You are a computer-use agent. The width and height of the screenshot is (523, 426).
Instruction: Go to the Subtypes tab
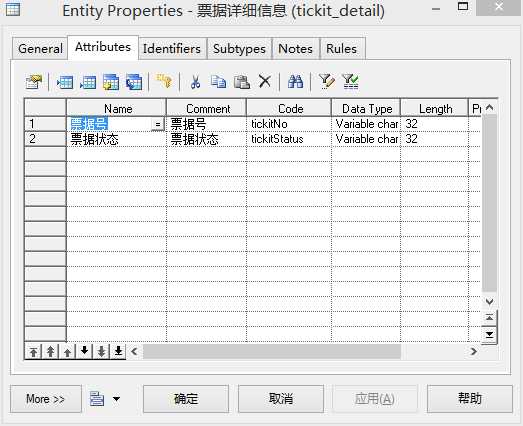(239, 49)
